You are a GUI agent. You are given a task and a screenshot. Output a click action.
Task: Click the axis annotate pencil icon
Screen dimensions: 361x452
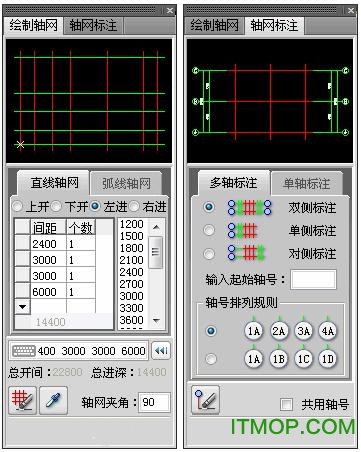(x=205, y=399)
